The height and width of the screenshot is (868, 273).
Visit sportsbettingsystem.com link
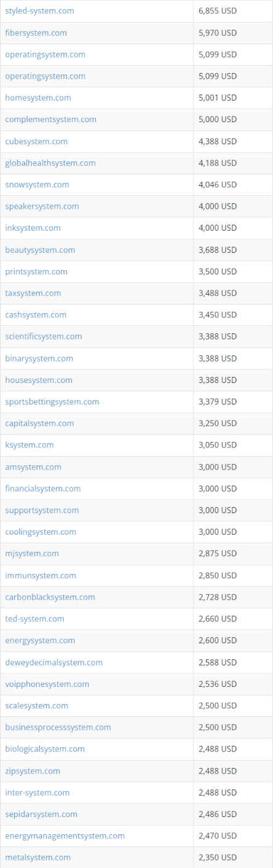[x=52, y=401]
